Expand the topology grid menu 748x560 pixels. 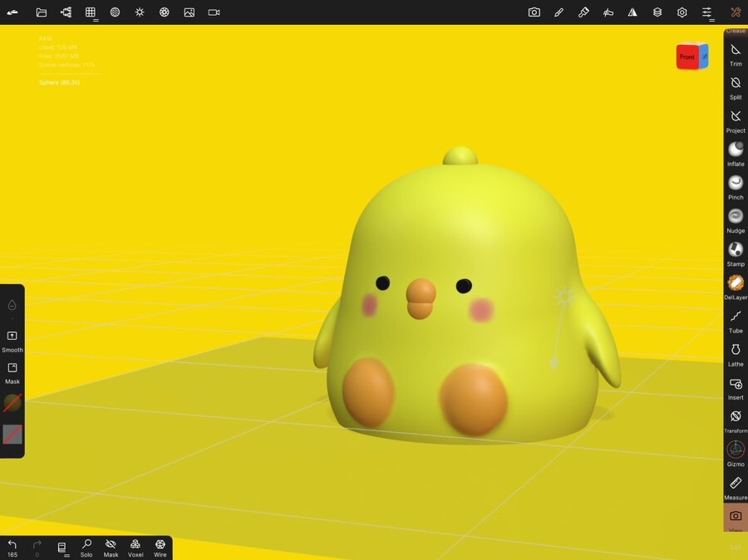91,12
